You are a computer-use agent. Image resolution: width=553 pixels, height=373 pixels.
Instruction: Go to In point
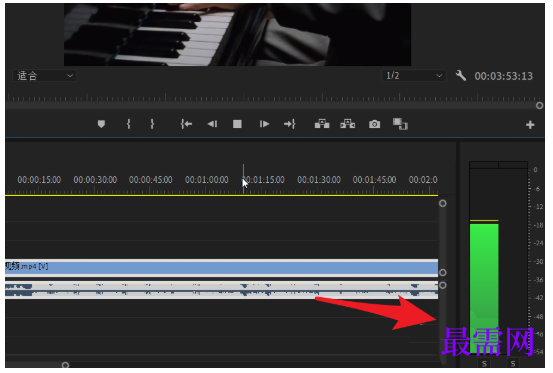point(186,124)
